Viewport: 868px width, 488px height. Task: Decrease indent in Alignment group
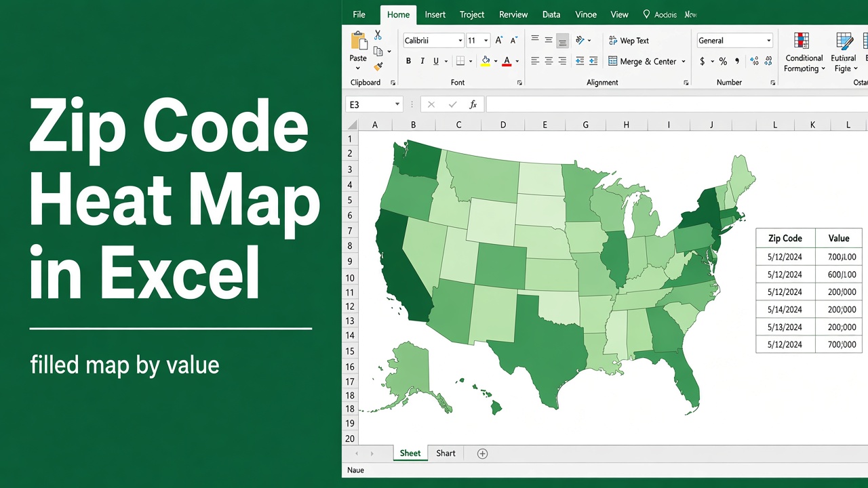pyautogui.click(x=580, y=61)
